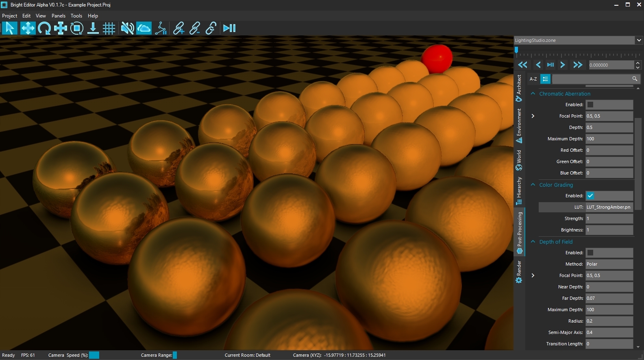
Task: Collapse the Depth of Field section
Action: pyautogui.click(x=533, y=242)
